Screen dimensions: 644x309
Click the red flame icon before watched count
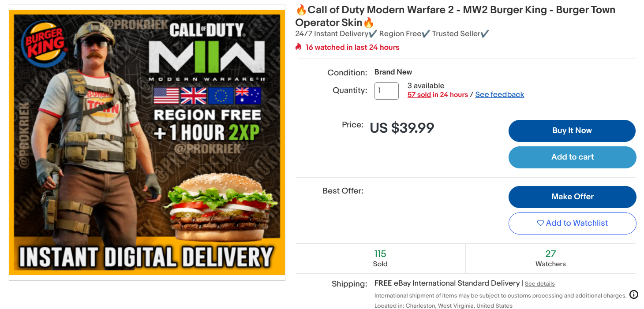299,47
